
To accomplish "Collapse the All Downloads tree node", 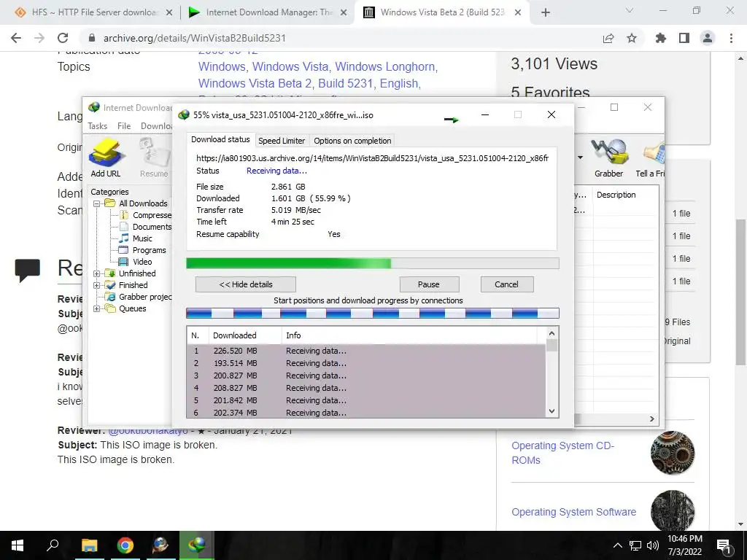I will tap(97, 203).
